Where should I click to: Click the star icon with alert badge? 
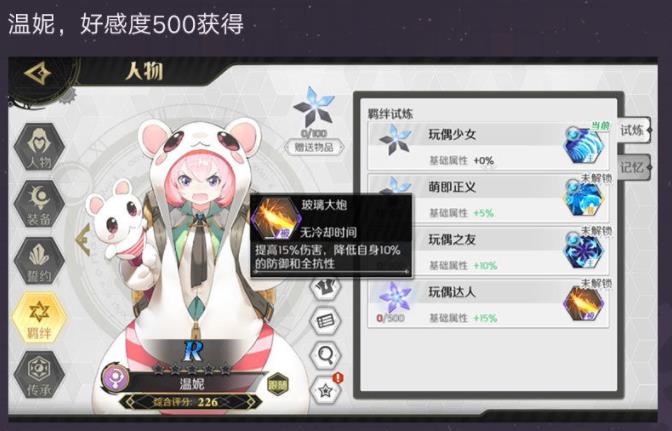click(x=327, y=389)
